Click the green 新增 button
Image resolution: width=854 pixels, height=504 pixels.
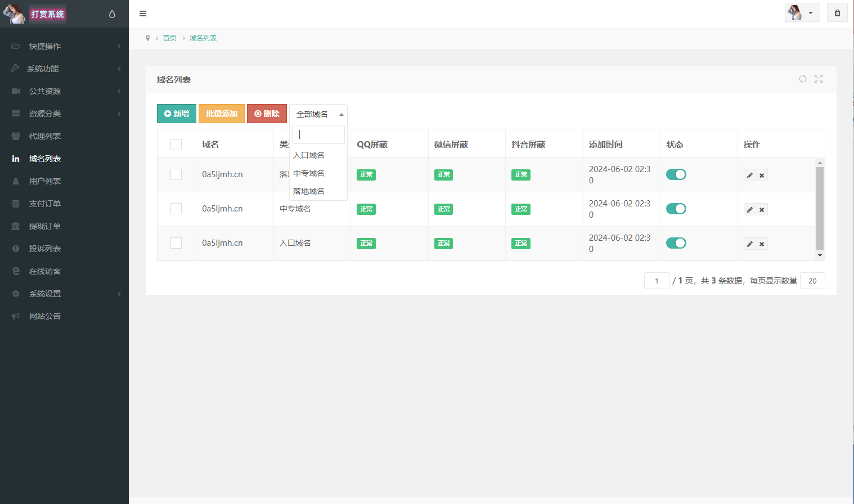click(x=177, y=114)
